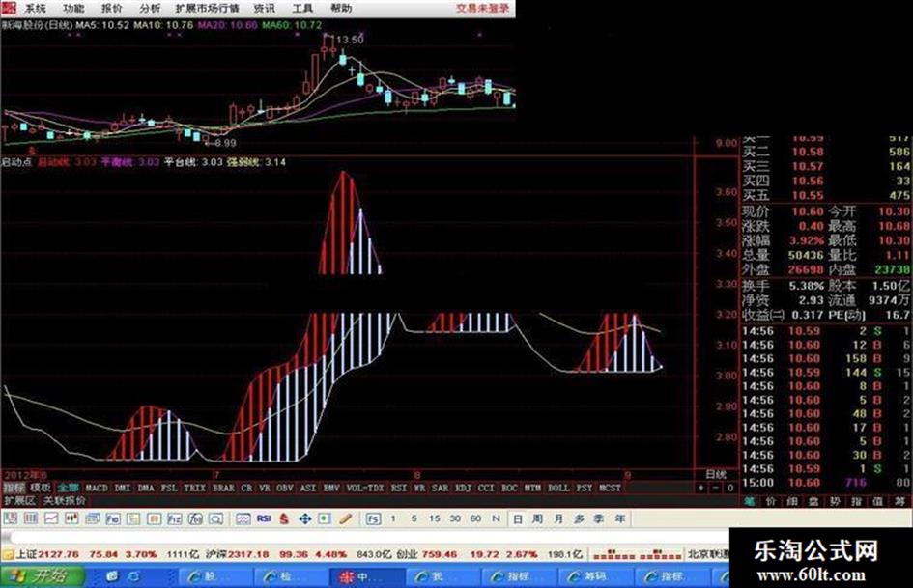This screenshot has width=913, height=588.
Task: Select the 季 quarterly period button
Action: click(599, 518)
